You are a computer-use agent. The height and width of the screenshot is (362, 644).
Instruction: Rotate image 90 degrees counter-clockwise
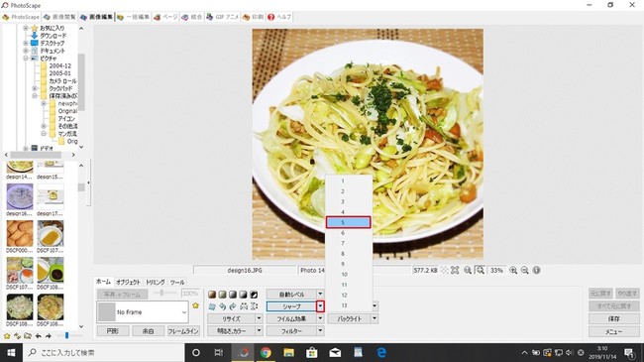(222, 306)
